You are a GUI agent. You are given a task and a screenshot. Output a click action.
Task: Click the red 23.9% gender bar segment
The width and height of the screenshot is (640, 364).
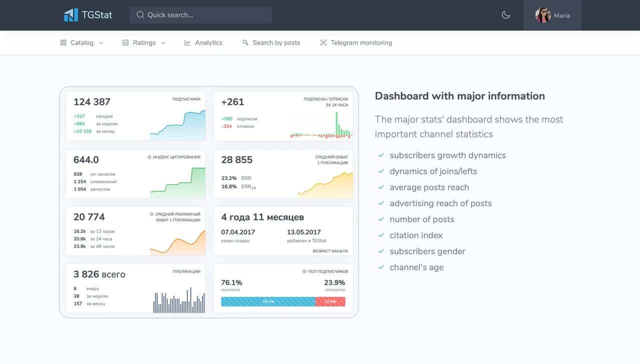[x=330, y=301]
